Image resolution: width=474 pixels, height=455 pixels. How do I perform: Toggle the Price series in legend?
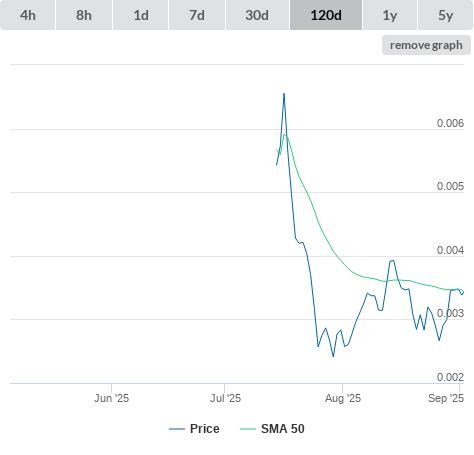click(x=205, y=429)
